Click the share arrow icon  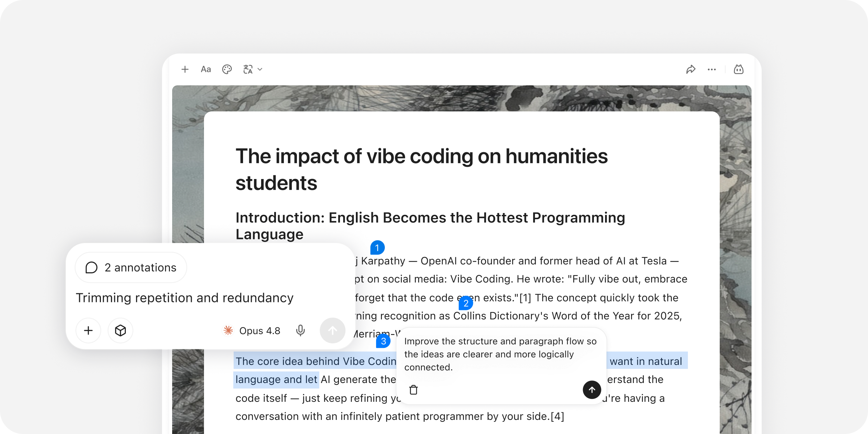pyautogui.click(x=691, y=69)
